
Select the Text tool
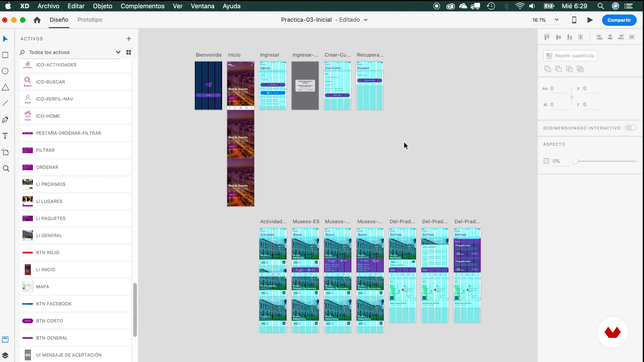5,136
